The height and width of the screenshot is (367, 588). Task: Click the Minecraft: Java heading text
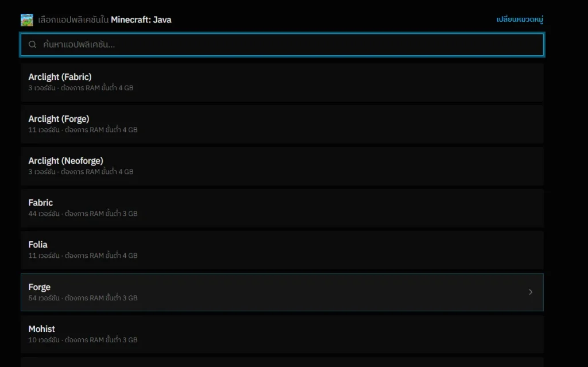click(141, 20)
